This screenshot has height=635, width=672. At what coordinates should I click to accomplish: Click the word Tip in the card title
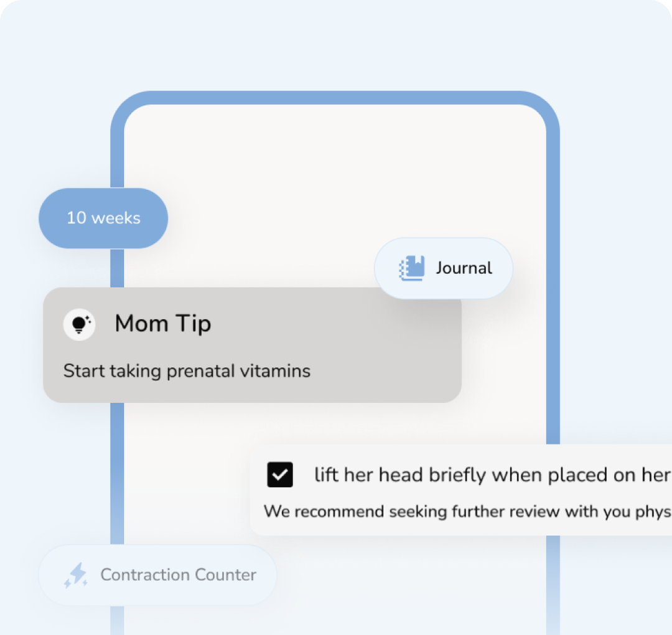point(194,324)
